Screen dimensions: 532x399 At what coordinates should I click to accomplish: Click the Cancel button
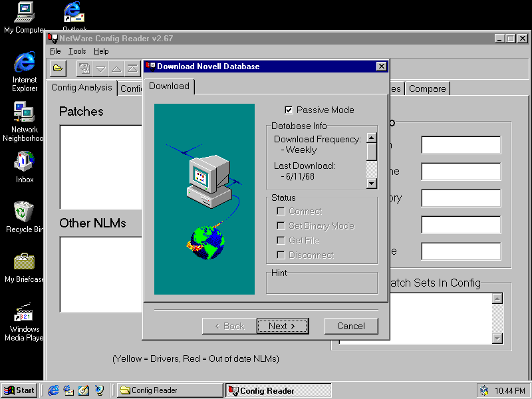[x=351, y=326]
